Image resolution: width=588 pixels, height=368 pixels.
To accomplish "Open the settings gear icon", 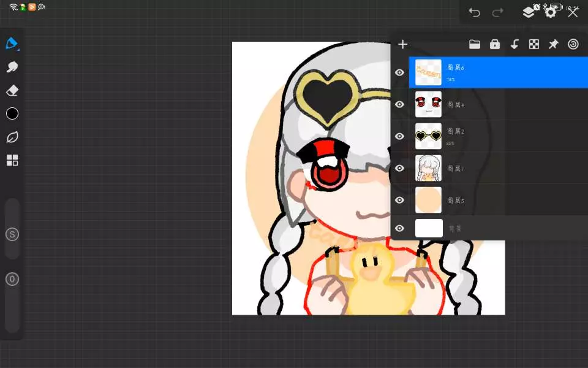I will pyautogui.click(x=551, y=13).
